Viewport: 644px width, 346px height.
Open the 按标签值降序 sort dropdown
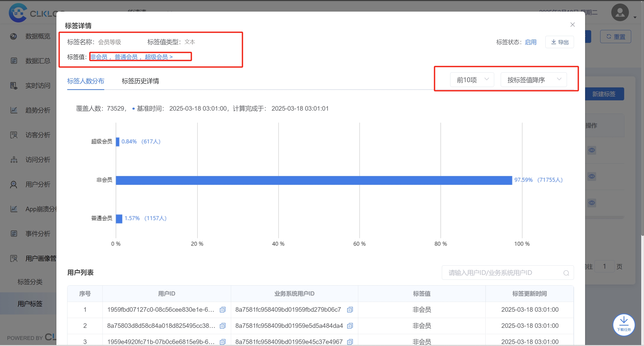tap(533, 80)
